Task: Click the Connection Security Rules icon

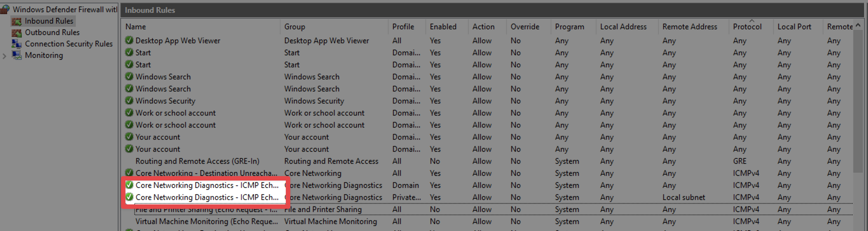Action: pos(17,44)
